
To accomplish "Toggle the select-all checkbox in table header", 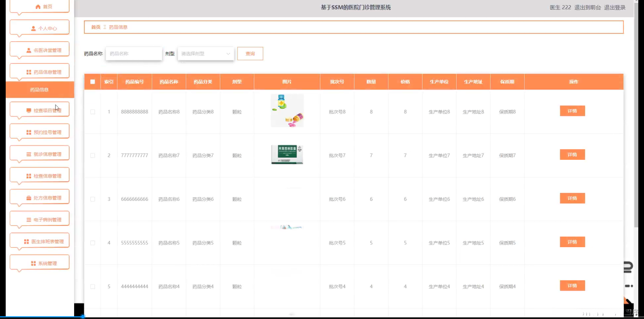I will [x=93, y=82].
